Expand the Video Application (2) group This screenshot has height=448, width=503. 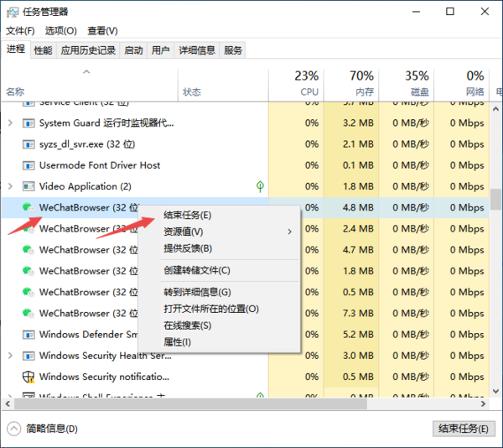[x=10, y=186]
